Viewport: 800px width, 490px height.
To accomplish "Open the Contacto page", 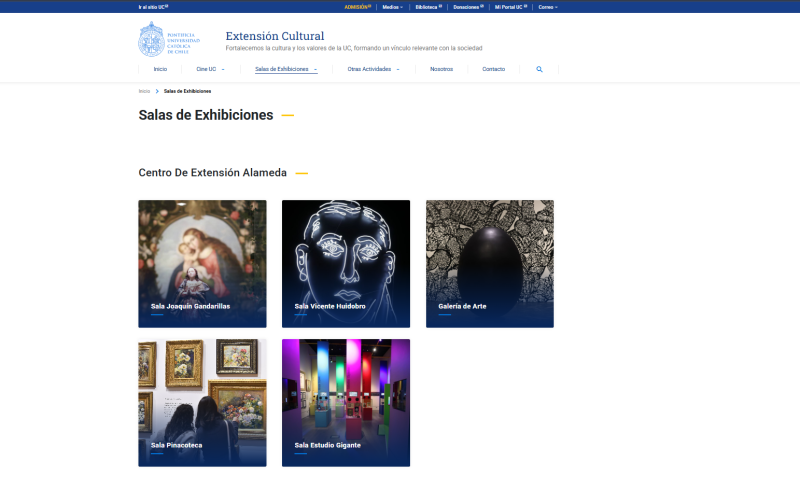I will 493,69.
